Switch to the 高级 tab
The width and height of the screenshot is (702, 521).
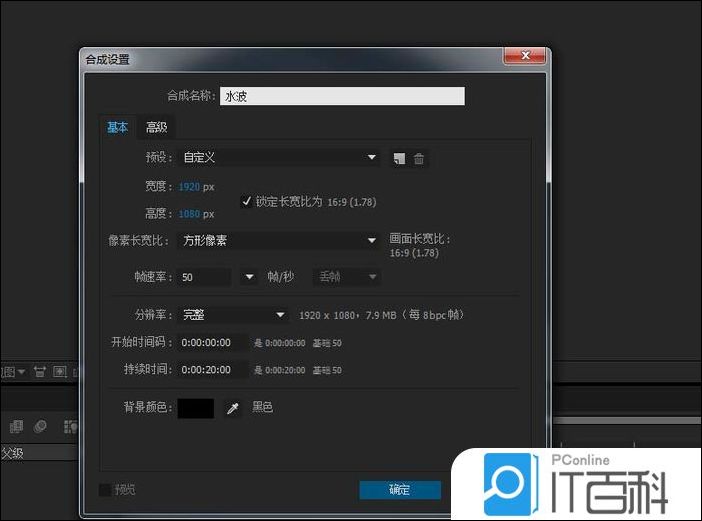(x=156, y=128)
